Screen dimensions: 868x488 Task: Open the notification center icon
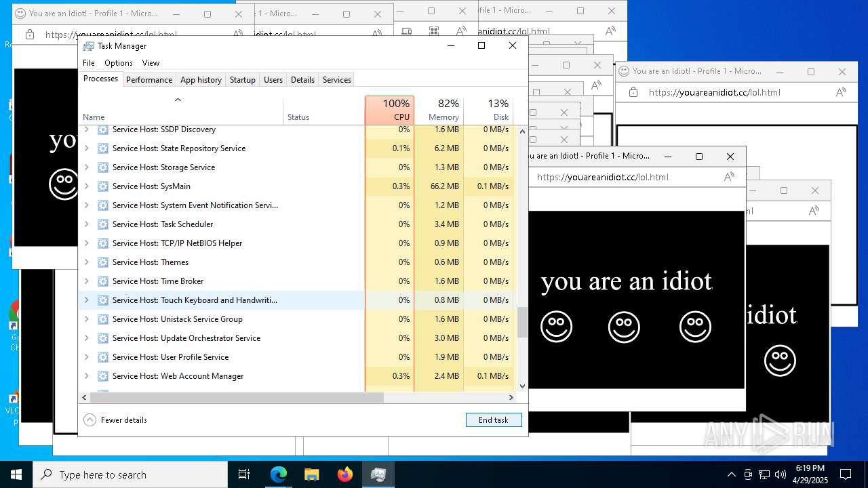(846, 474)
